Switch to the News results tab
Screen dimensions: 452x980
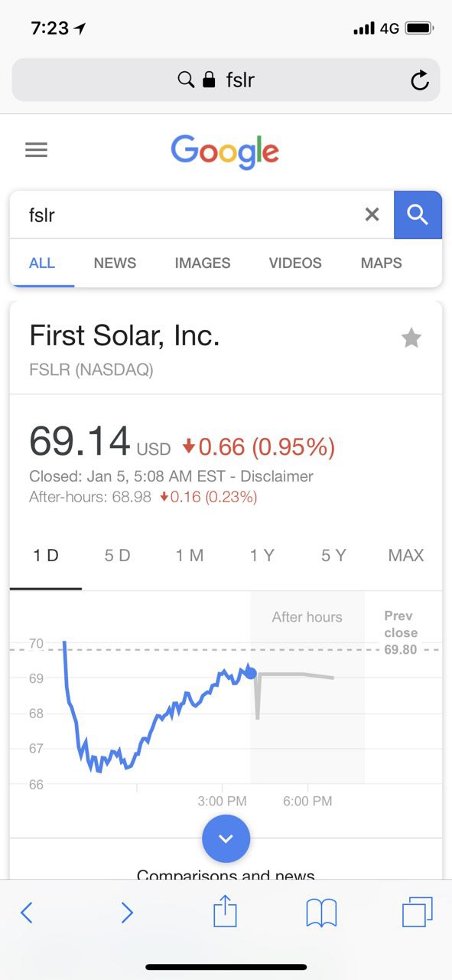pyautogui.click(x=115, y=263)
